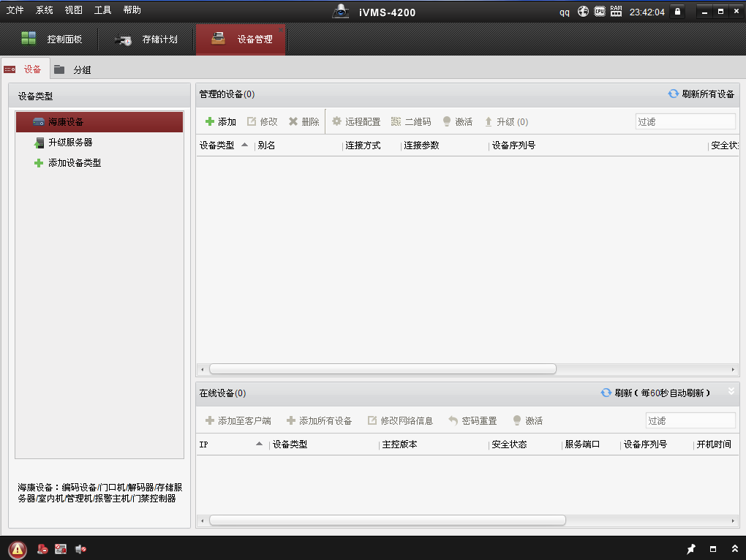Focus the managed devices 过滤 field
746x560 pixels.
685,121
